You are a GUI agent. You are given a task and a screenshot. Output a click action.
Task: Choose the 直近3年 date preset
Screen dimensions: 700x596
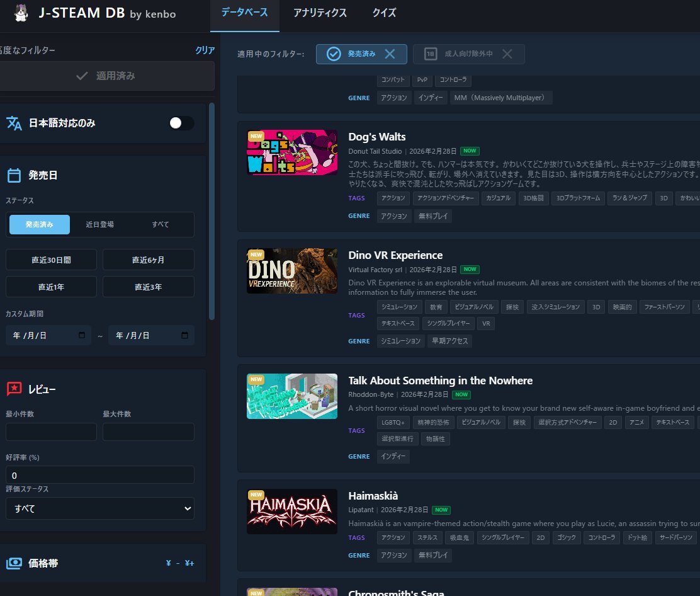[148, 287]
